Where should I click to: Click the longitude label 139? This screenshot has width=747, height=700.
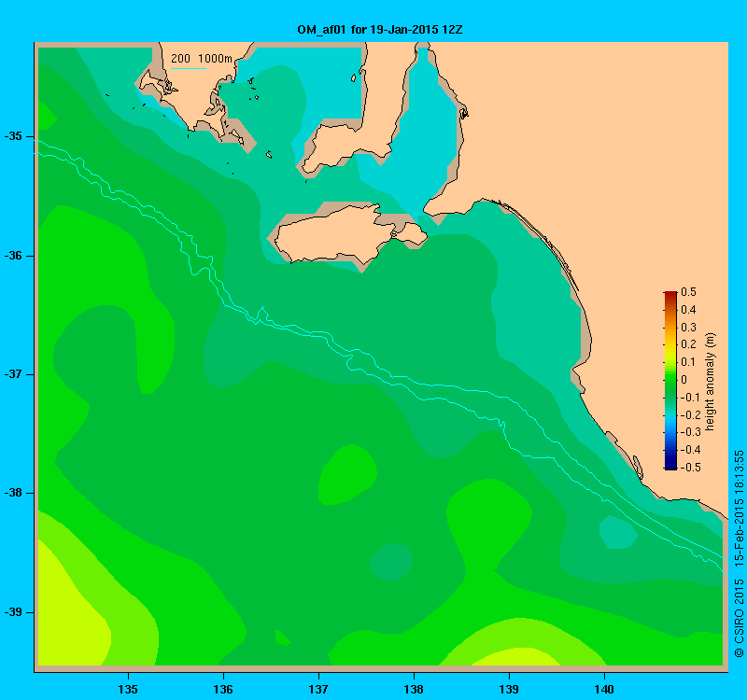(509, 689)
